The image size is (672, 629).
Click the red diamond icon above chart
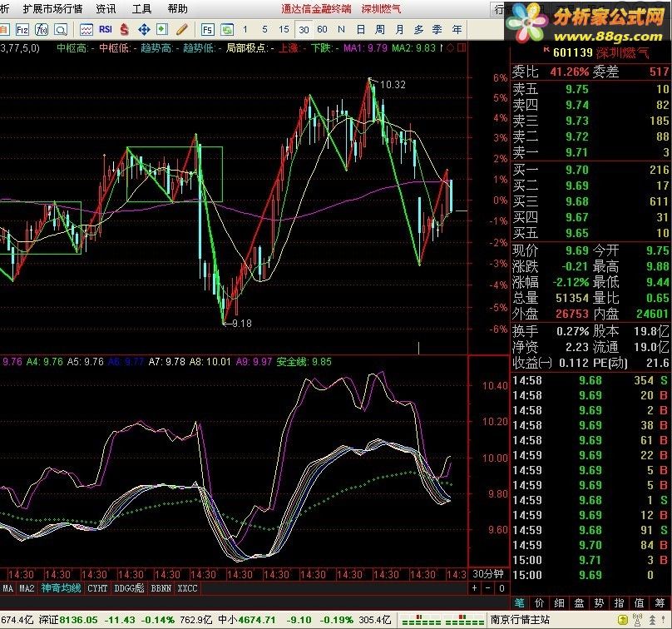[450, 47]
